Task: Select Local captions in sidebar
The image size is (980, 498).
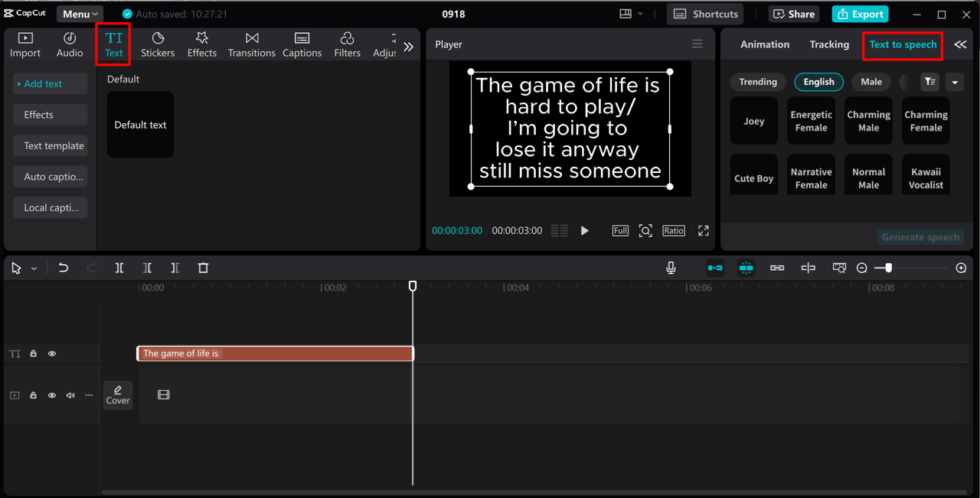Action: coord(51,207)
